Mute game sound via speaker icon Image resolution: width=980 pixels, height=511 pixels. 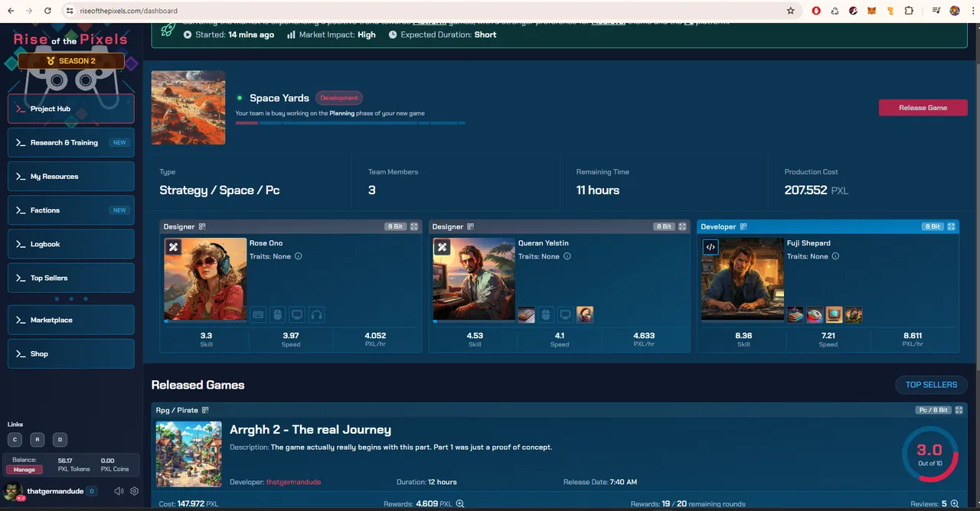click(x=119, y=491)
